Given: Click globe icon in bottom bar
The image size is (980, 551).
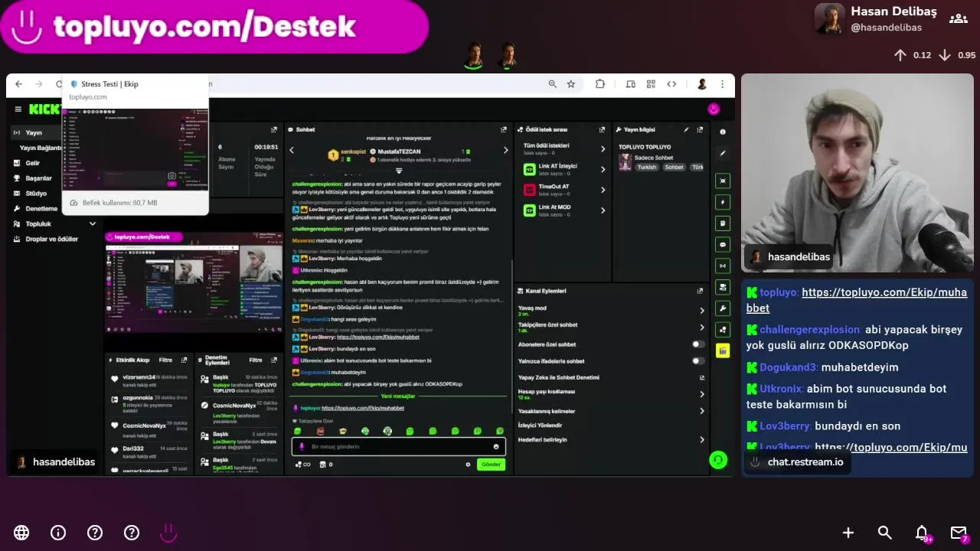Looking at the screenshot, I should (21, 533).
